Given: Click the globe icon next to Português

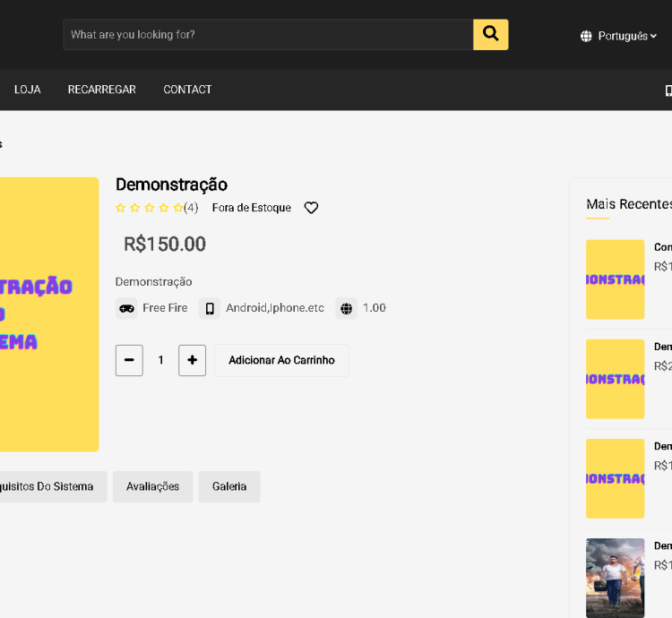Looking at the screenshot, I should pyautogui.click(x=586, y=36).
